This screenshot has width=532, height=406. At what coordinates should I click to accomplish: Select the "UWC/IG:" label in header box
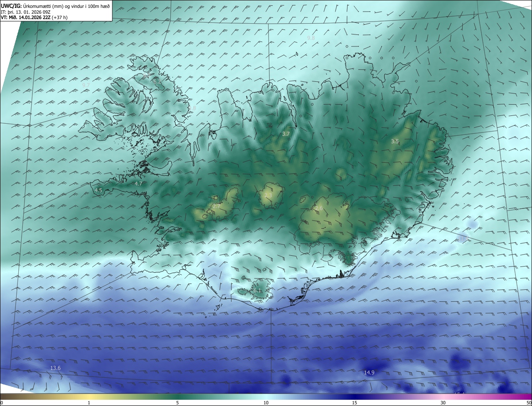[11, 5]
